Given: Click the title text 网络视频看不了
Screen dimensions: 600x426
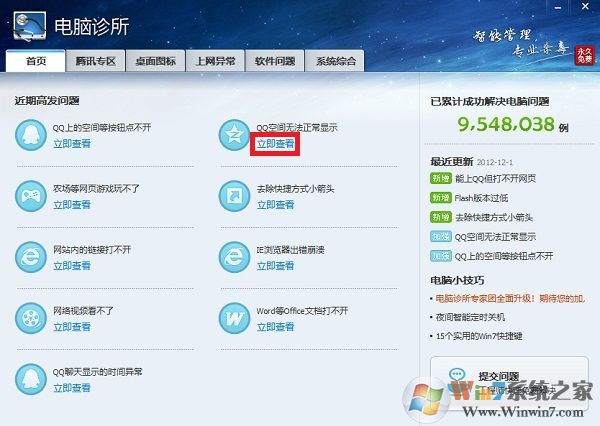Looking at the screenshot, I should (83, 311).
